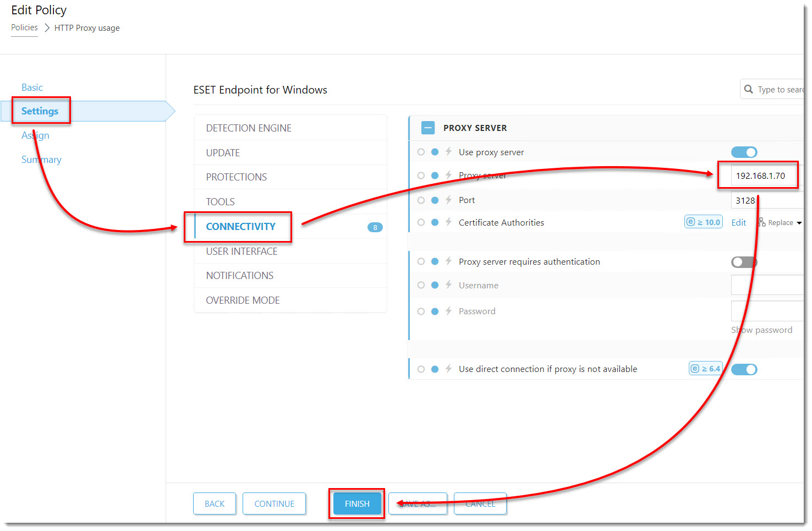Open OVERRIDE MODE settings category
The height and width of the screenshot is (531, 812).
290,300
